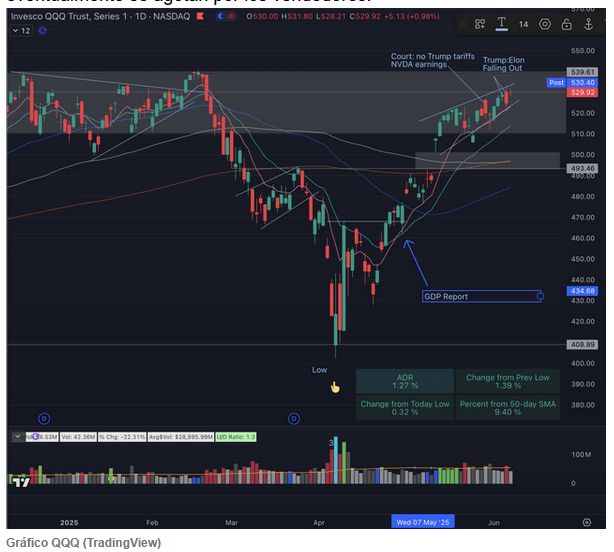Click the red flag icon beside NASDAQ
This screenshot has width=614, height=552.
pos(200,16)
